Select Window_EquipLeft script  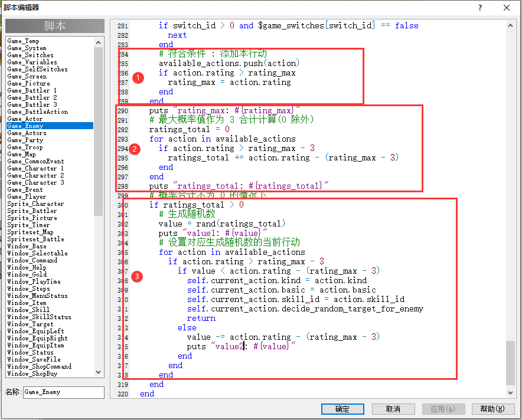(x=35, y=331)
